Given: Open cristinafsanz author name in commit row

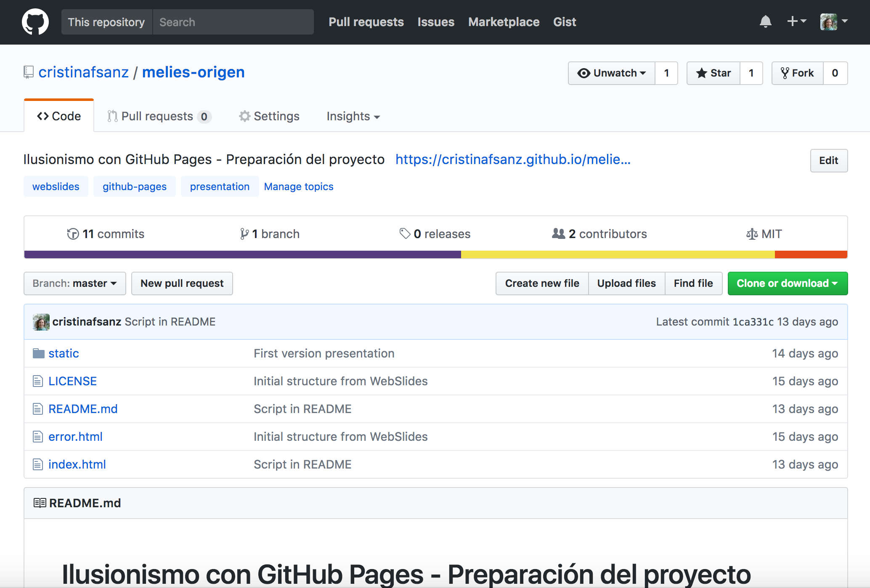Looking at the screenshot, I should click(x=87, y=322).
